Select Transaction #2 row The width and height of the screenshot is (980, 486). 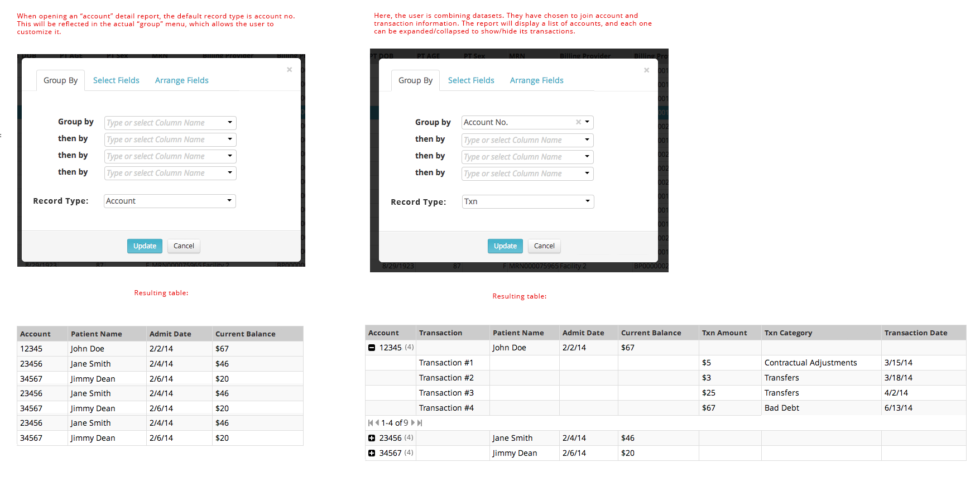(x=665, y=378)
